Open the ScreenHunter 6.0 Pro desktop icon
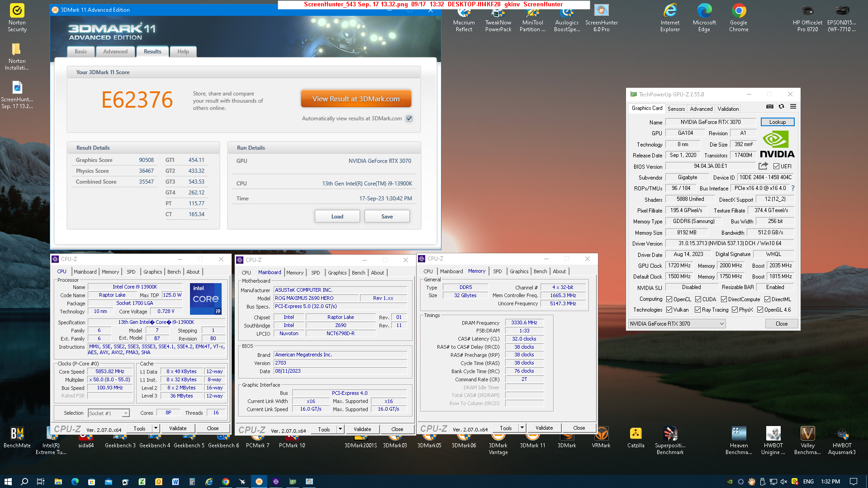 [601, 18]
